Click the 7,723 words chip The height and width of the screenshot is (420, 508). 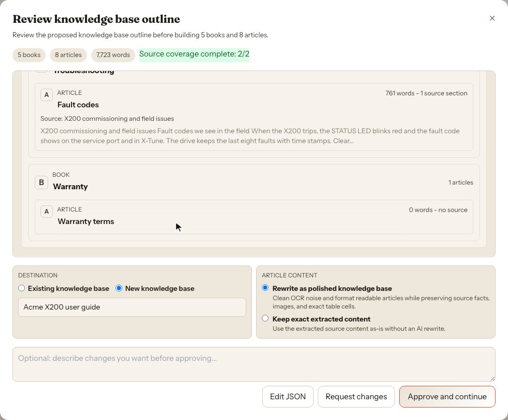click(x=113, y=55)
